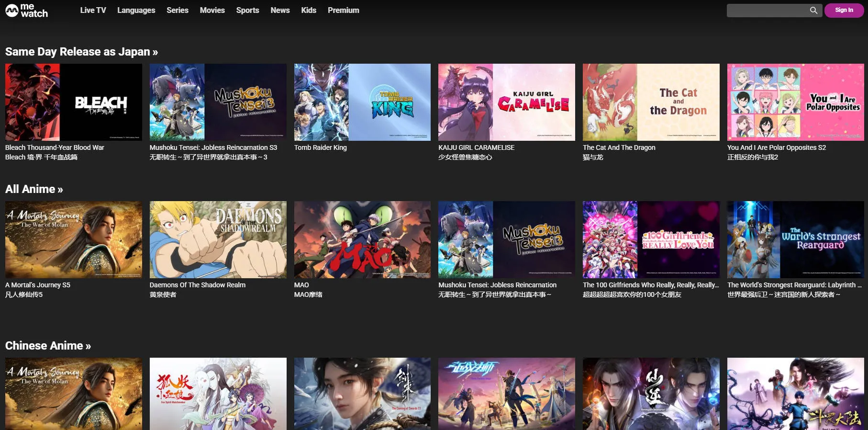The image size is (868, 430).
Task: Focus the search input field
Action: pyautogui.click(x=768, y=10)
